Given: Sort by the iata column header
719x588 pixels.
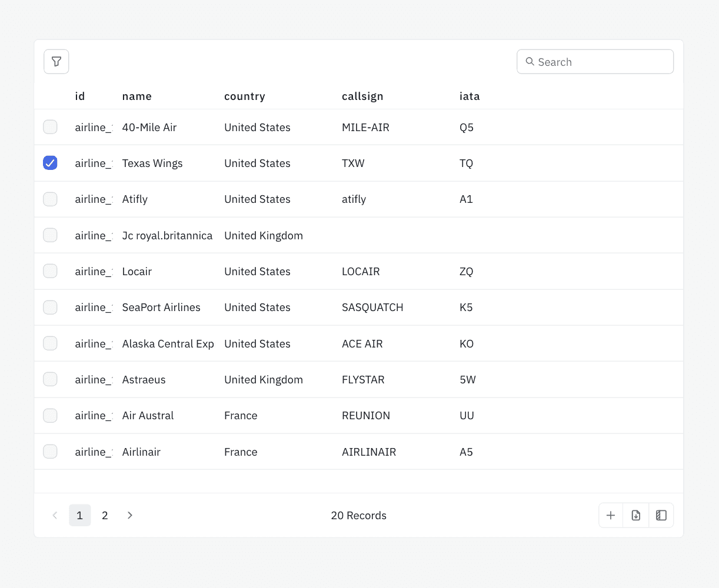Looking at the screenshot, I should [x=470, y=96].
